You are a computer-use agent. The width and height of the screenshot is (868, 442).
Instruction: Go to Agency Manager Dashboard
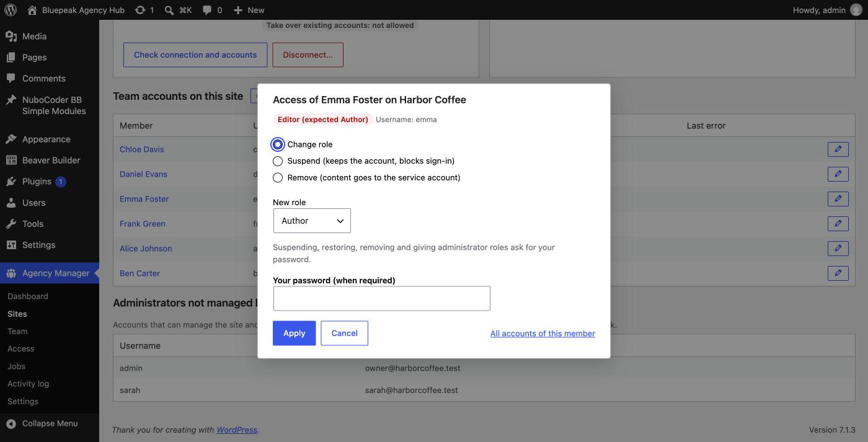point(28,296)
